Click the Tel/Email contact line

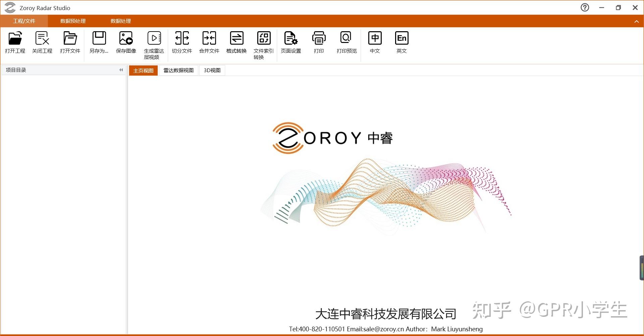[386, 329]
